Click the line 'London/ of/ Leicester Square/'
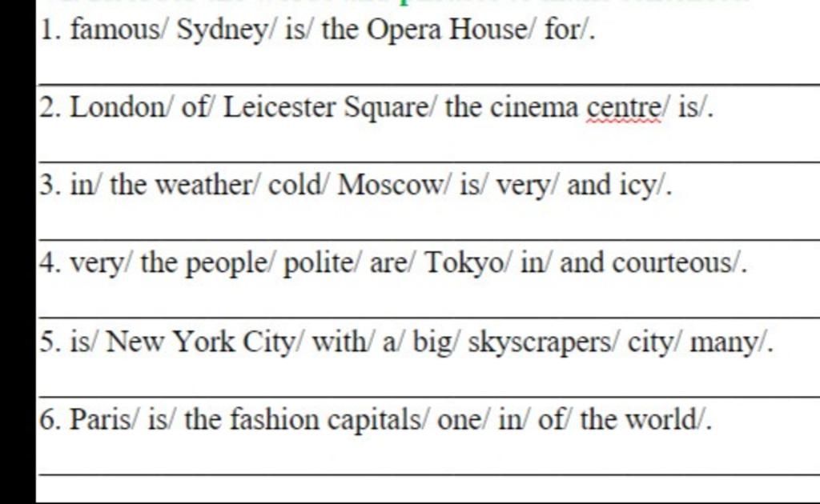This screenshot has width=820, height=504. click(x=376, y=107)
